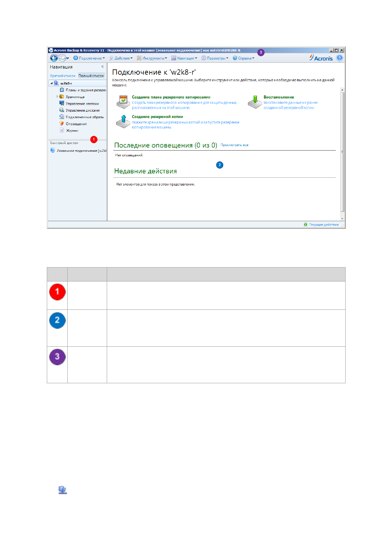Image resolution: width=392 pixels, height=554 pixels.
Task: Click the Оповещения alert icon
Action: (x=62, y=124)
